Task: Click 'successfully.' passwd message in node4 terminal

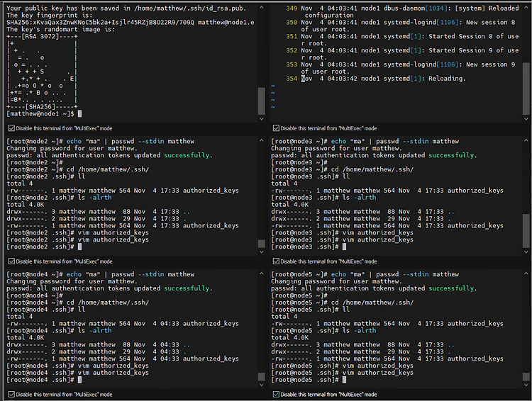Action: (x=188, y=288)
